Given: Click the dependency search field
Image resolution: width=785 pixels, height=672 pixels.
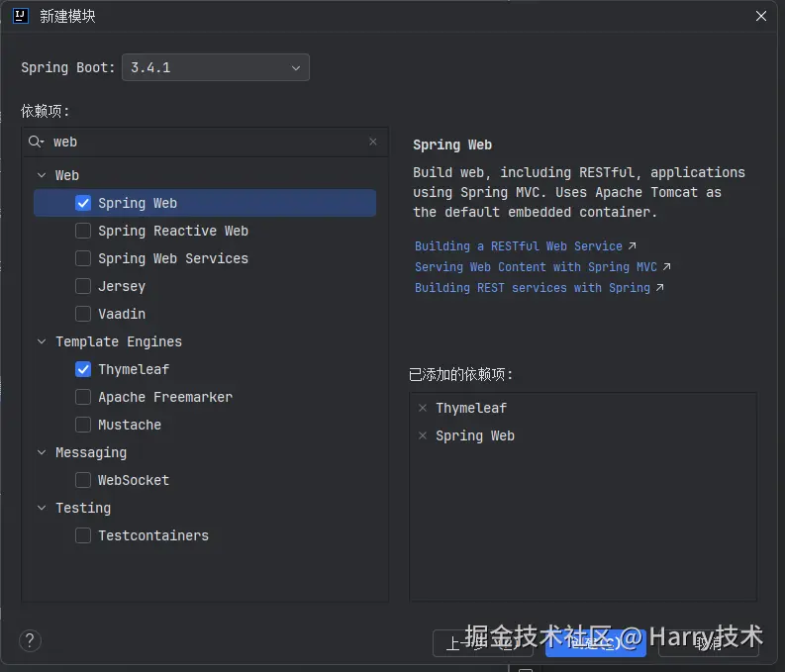Looking at the screenshot, I should [205, 143].
